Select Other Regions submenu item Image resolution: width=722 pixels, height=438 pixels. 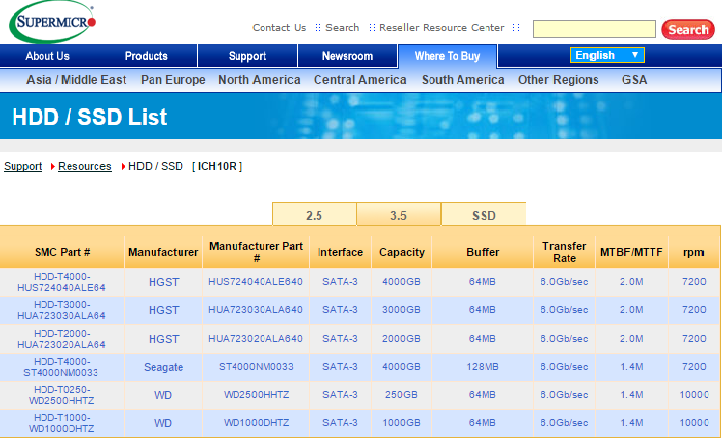pyautogui.click(x=558, y=80)
